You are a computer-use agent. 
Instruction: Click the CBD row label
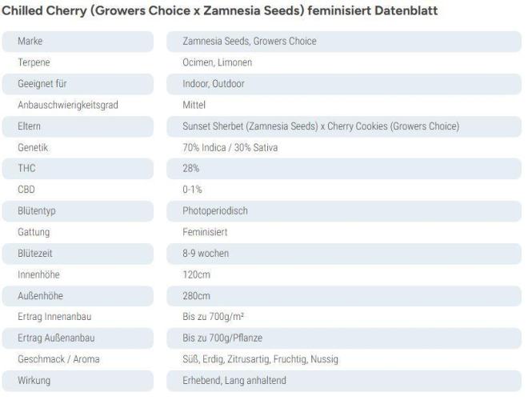[x=26, y=190]
